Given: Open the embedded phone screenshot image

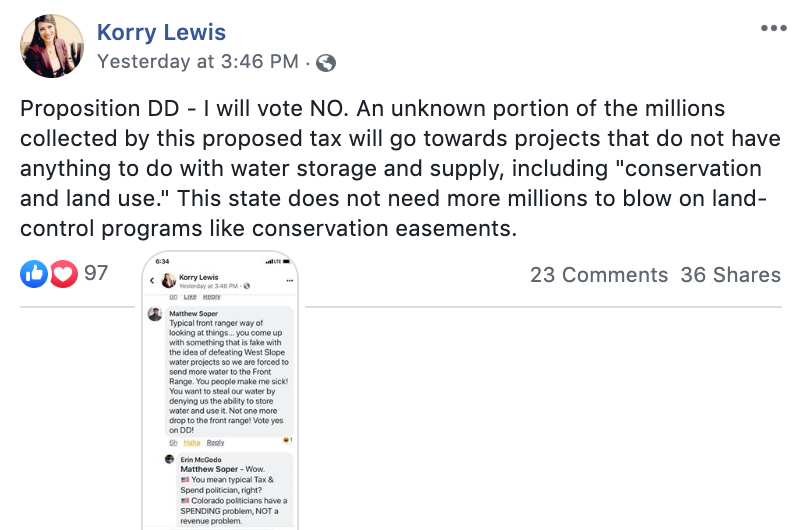Looking at the screenshot, I should click(x=220, y=400).
